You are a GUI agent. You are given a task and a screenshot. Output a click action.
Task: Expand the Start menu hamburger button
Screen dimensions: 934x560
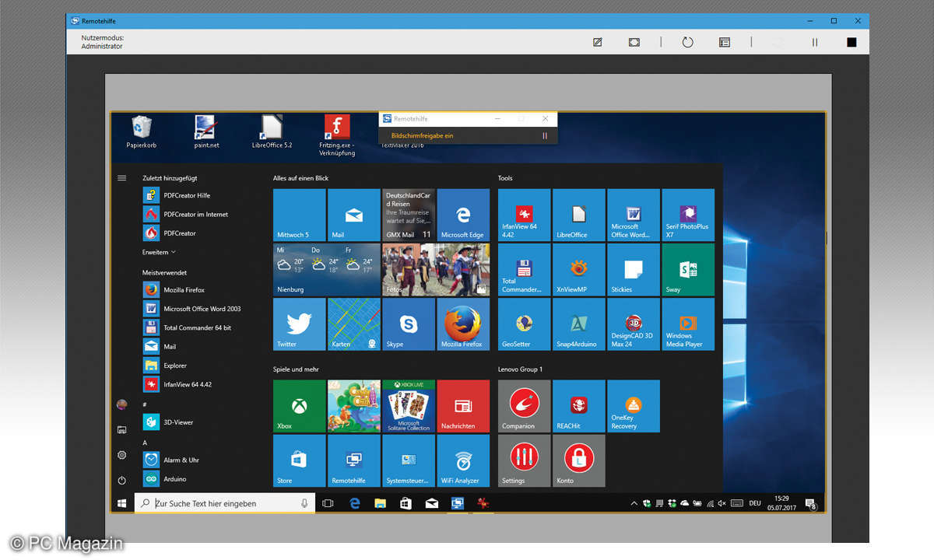coord(121,178)
